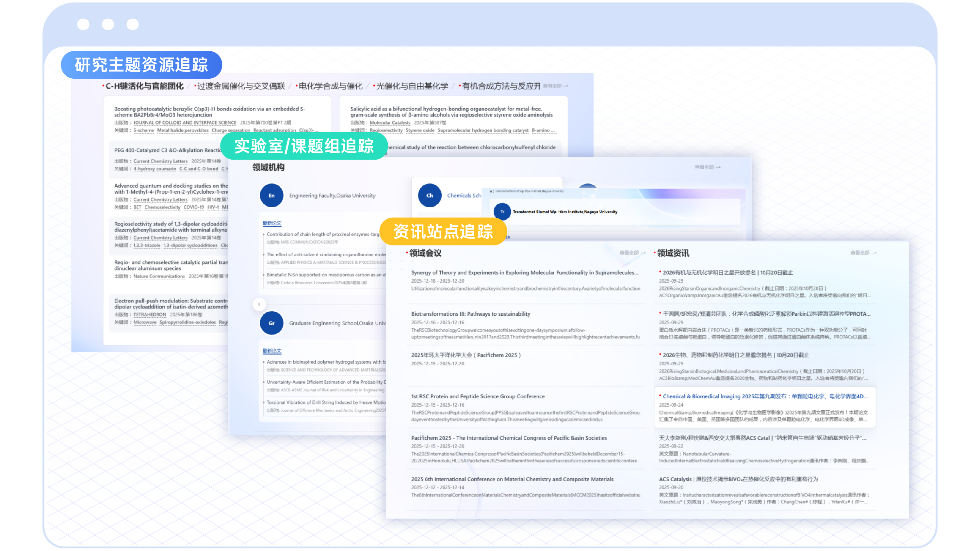
Task: Click the Tr avatar for Nagoya University institute
Action: pos(502,212)
